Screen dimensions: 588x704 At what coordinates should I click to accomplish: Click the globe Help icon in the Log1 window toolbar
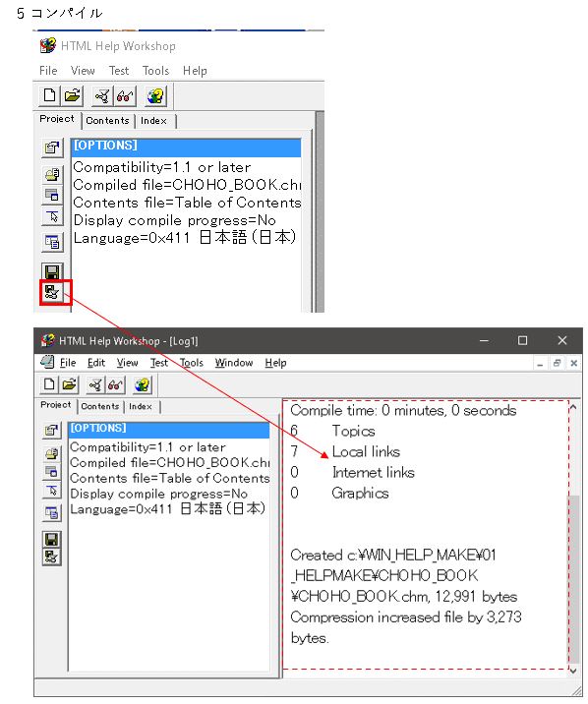tap(143, 384)
